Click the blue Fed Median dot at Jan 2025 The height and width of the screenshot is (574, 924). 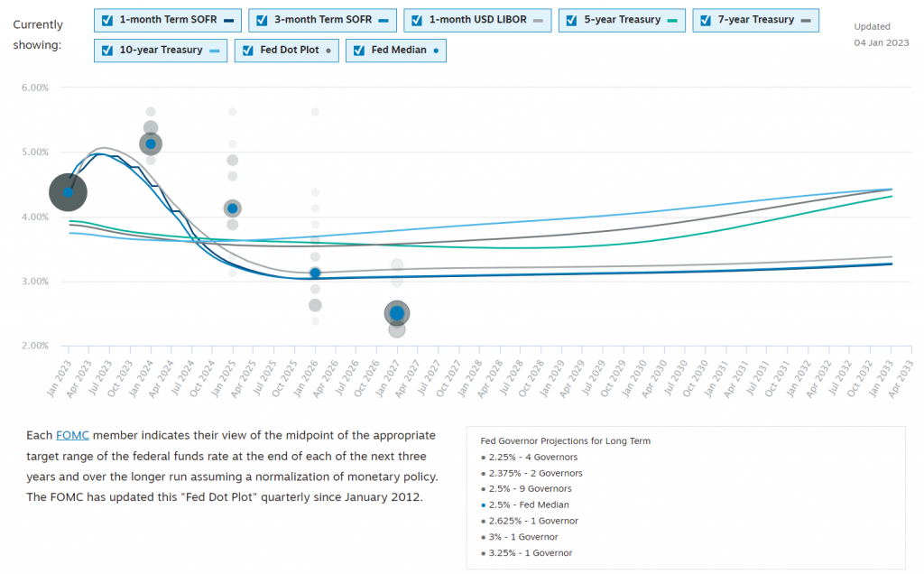point(233,208)
